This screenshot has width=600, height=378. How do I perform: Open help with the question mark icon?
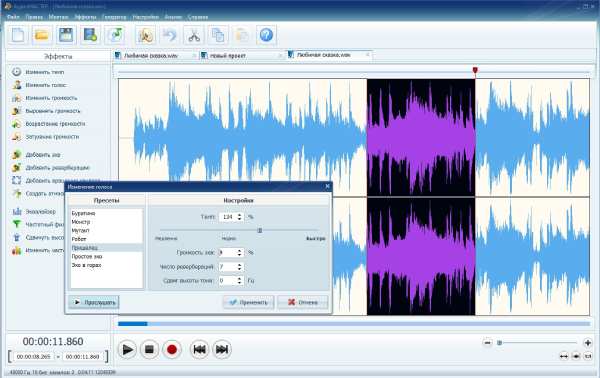click(266, 35)
